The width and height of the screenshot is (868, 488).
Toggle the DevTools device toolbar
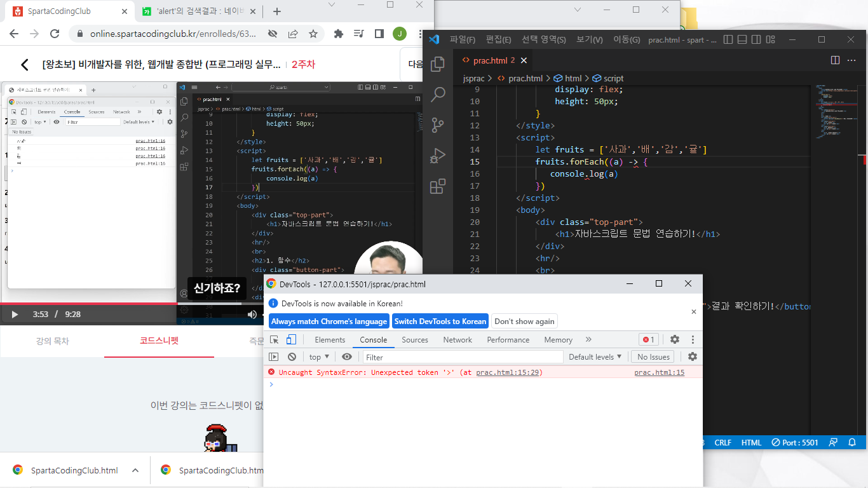[291, 340]
